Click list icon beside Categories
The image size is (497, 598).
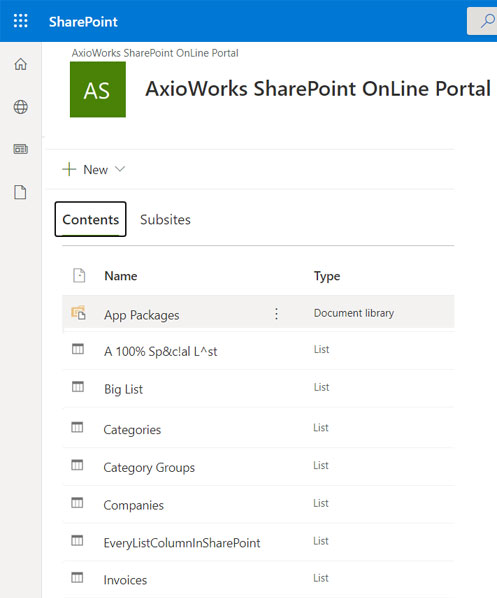pos(77,427)
